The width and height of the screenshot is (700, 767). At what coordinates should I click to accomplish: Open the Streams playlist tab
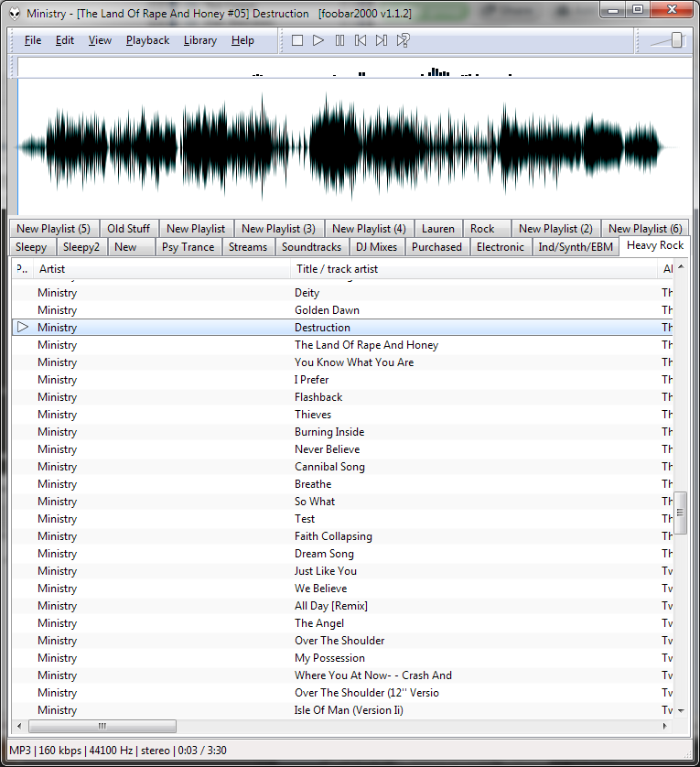coord(248,247)
